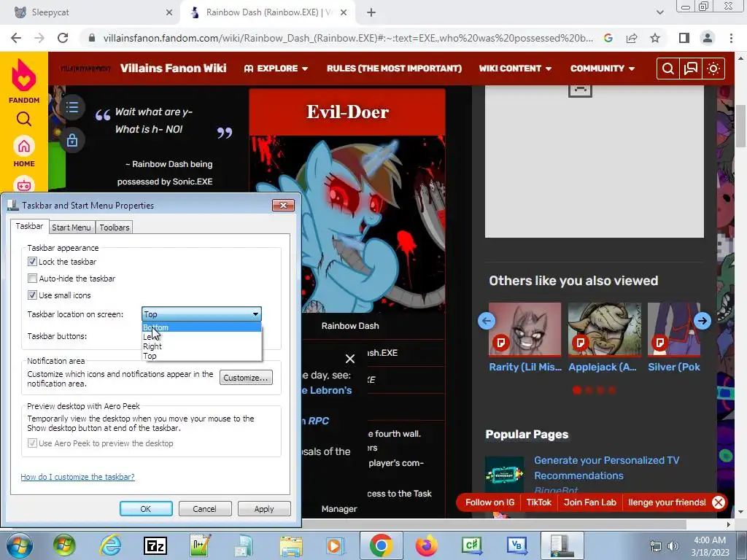Uncheck Use small icons

(x=32, y=295)
